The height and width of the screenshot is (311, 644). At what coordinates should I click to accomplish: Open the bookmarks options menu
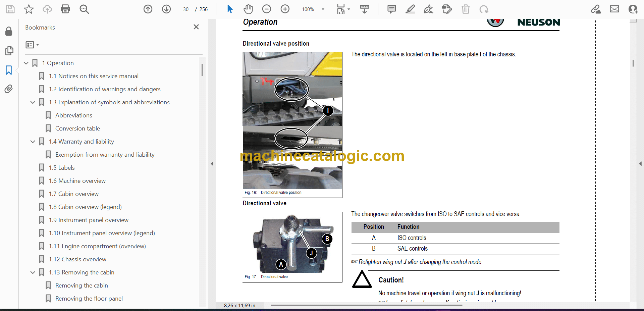pyautogui.click(x=32, y=45)
